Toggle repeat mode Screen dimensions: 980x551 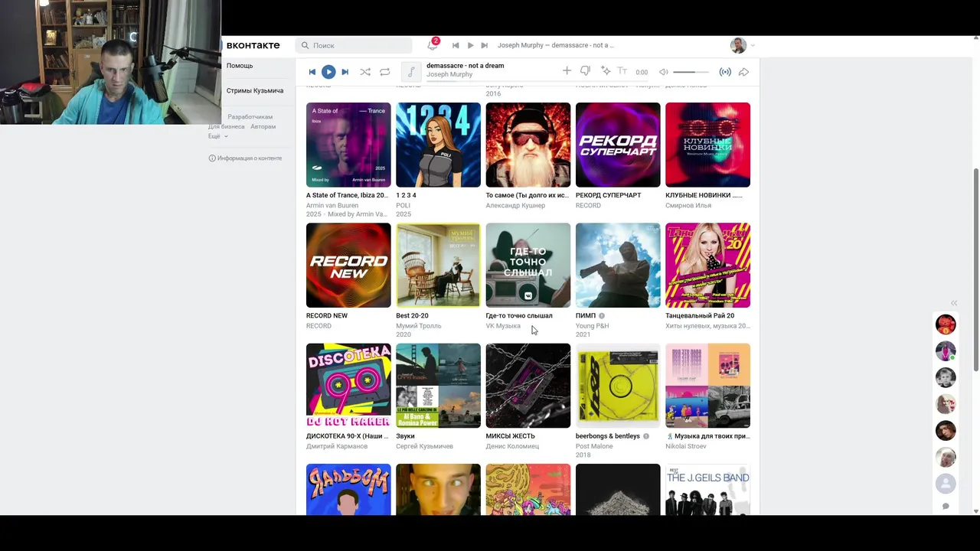tap(384, 71)
